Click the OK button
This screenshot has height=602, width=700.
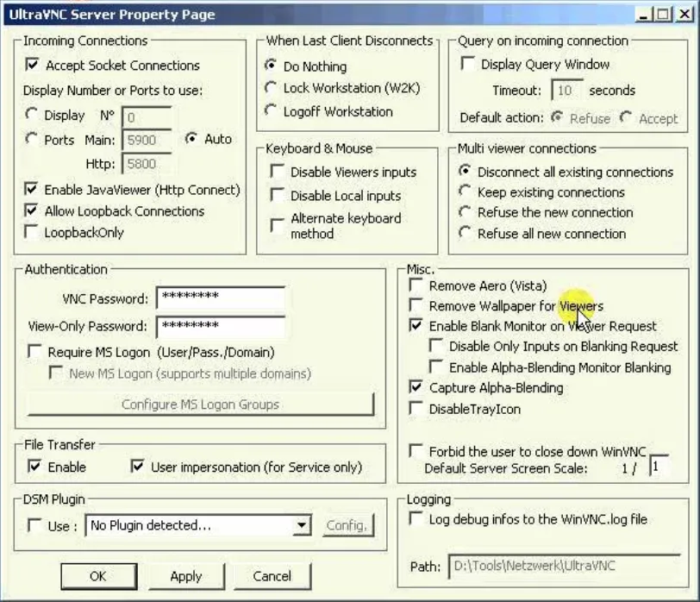98,576
